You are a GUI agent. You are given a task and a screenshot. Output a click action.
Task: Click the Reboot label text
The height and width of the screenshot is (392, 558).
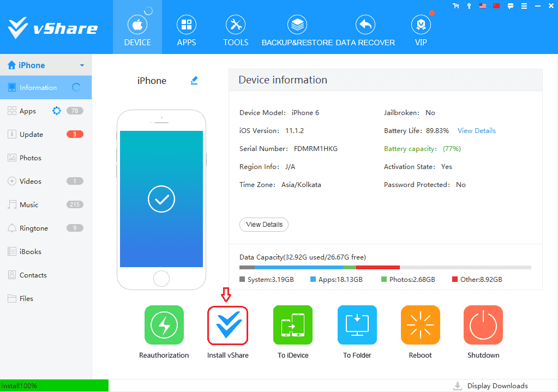click(421, 355)
